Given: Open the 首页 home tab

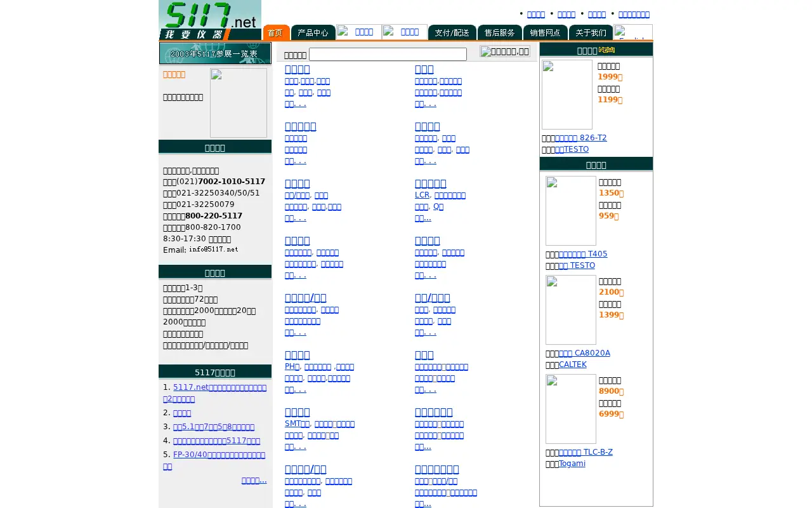Looking at the screenshot, I should 277,32.
